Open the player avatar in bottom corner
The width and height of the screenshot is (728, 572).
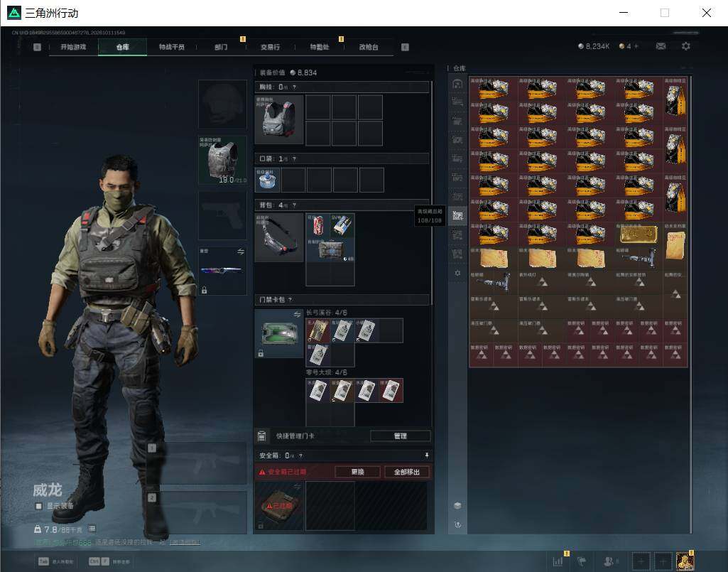click(x=685, y=561)
